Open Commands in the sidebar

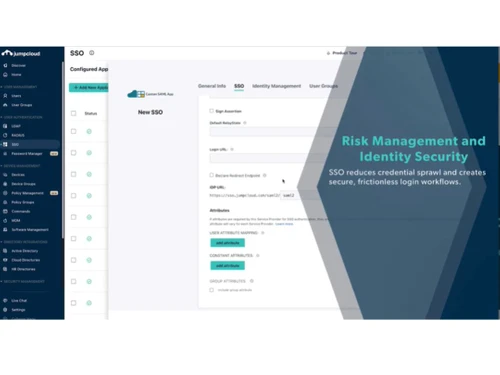click(21, 211)
